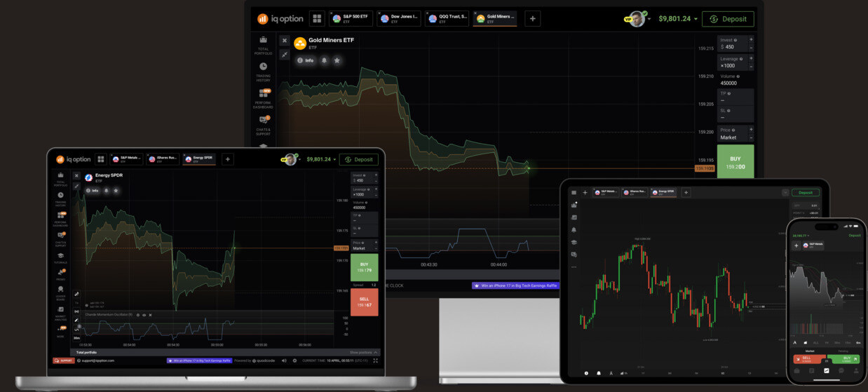This screenshot has height=392, width=868.
Task: Open Total Portfolio icon on the monitor sidebar
Action: coord(263,46)
